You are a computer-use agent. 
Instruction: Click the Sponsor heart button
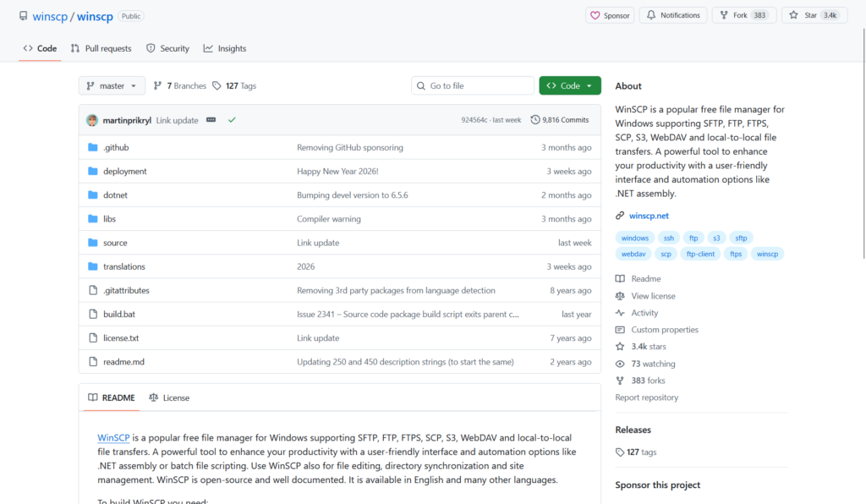pos(610,15)
